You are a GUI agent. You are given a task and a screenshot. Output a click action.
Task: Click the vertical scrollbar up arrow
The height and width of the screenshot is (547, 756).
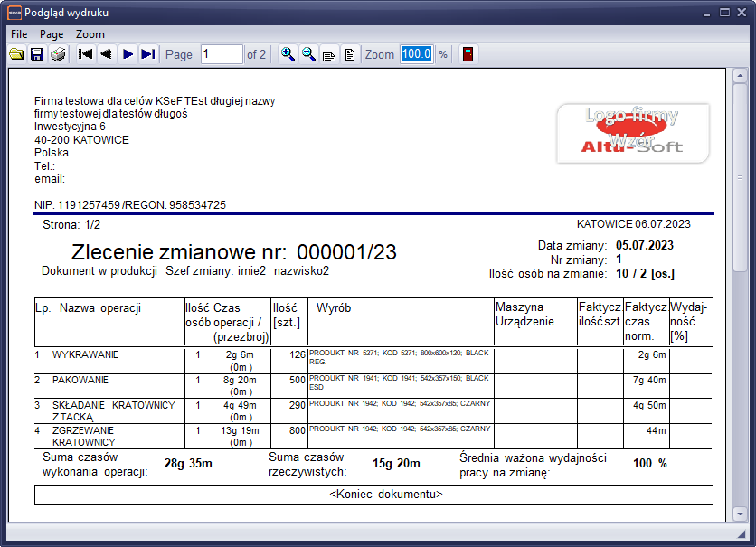tap(741, 75)
